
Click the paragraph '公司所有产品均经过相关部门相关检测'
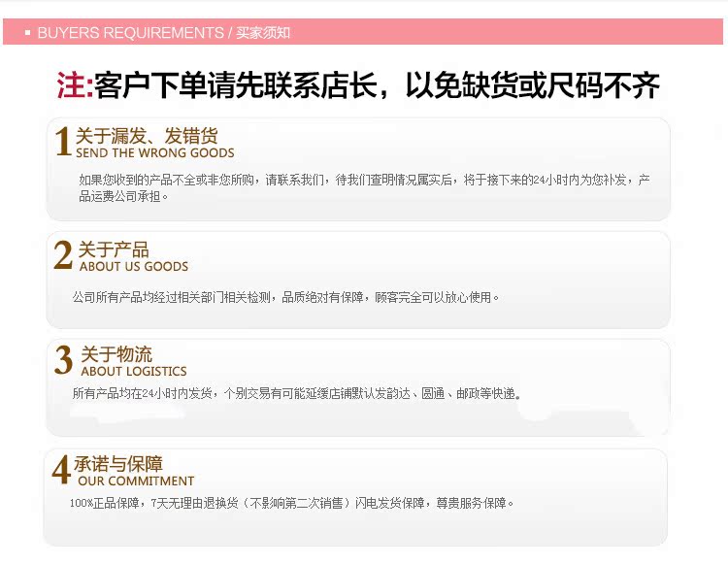285,297
